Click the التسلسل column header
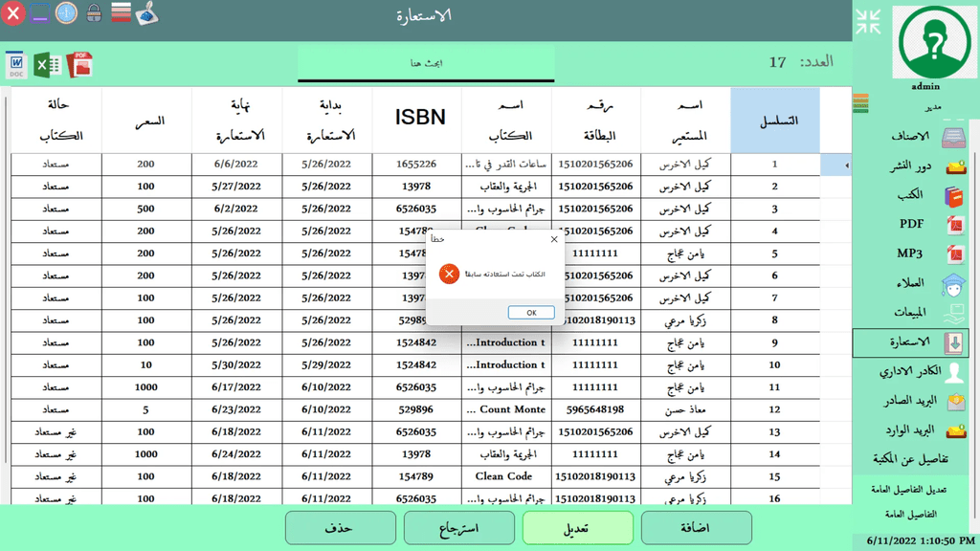Viewport: 980px width, 551px height. click(775, 120)
